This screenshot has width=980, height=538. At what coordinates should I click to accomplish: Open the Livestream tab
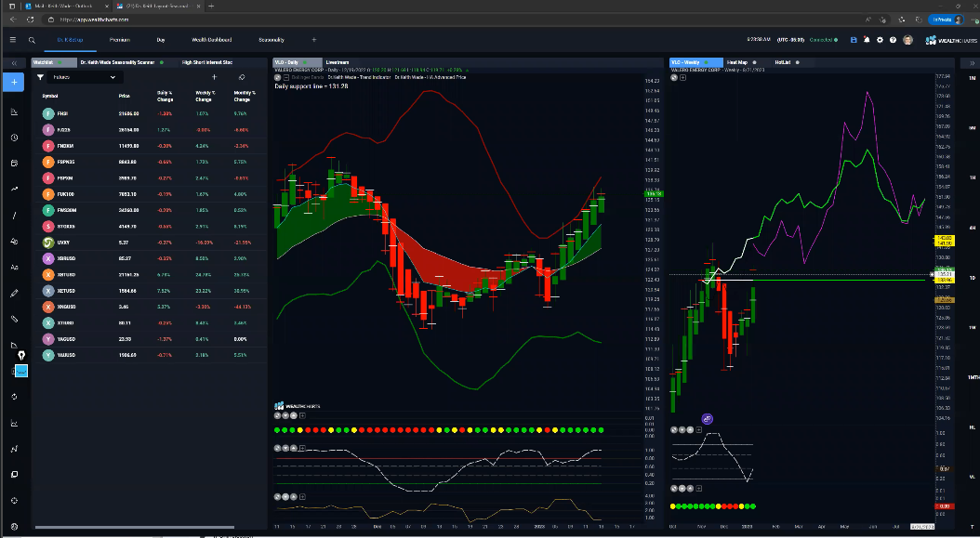(338, 62)
